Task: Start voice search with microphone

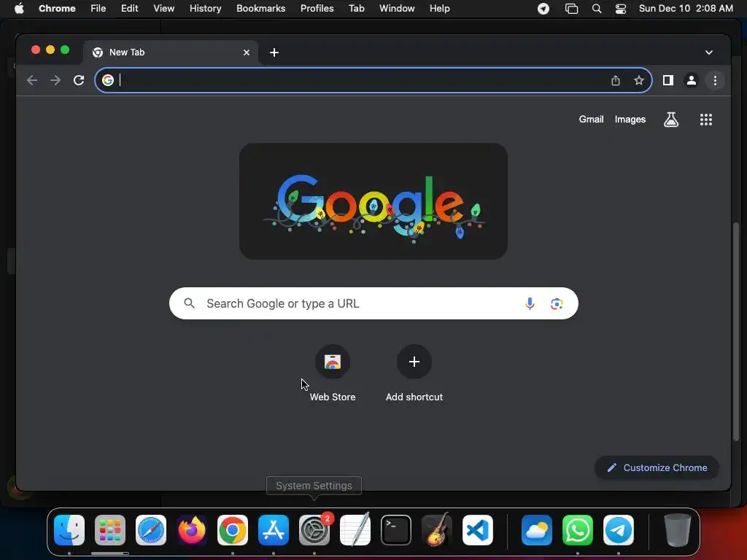Action: (x=530, y=304)
